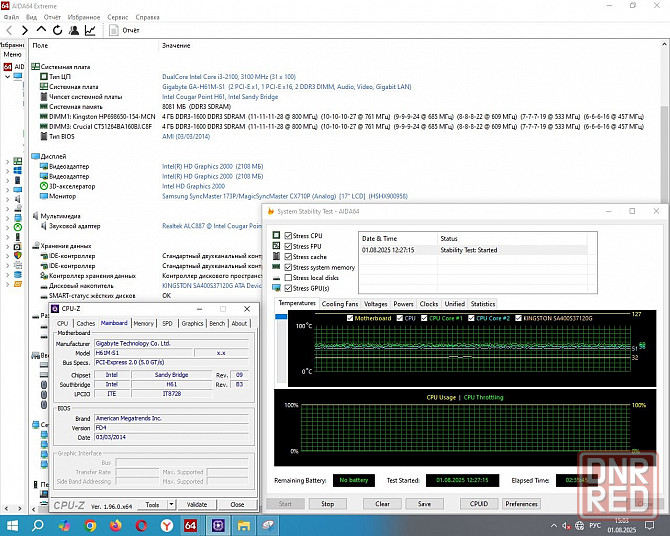
Task: Collapse the computer node in the AIDA64 tree
Action: coord(7,77)
